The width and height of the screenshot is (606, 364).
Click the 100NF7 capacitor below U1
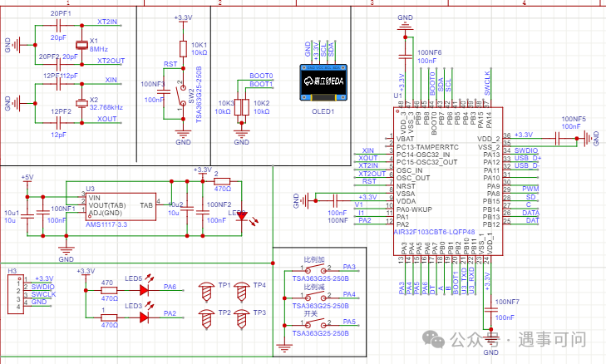coord(490,309)
